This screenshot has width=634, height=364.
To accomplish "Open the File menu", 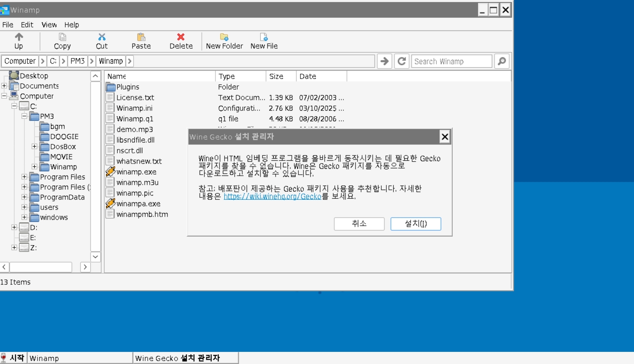I will (8, 25).
